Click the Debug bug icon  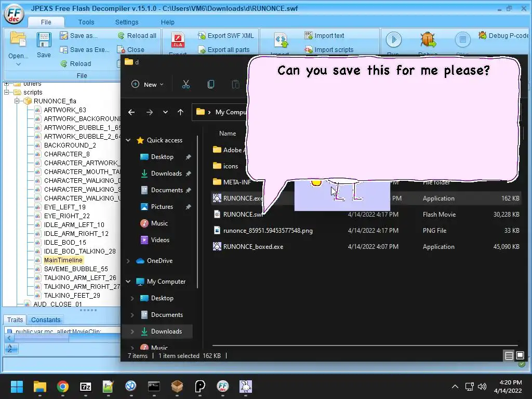click(428, 39)
